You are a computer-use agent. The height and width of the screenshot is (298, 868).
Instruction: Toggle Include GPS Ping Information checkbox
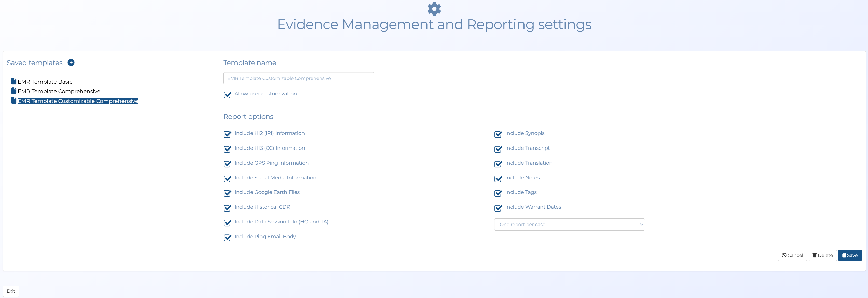(x=227, y=164)
